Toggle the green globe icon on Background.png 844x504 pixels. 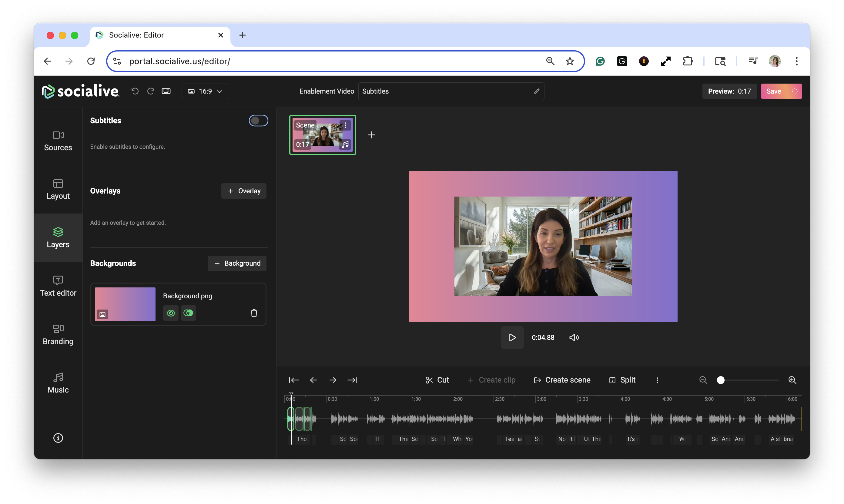point(188,313)
